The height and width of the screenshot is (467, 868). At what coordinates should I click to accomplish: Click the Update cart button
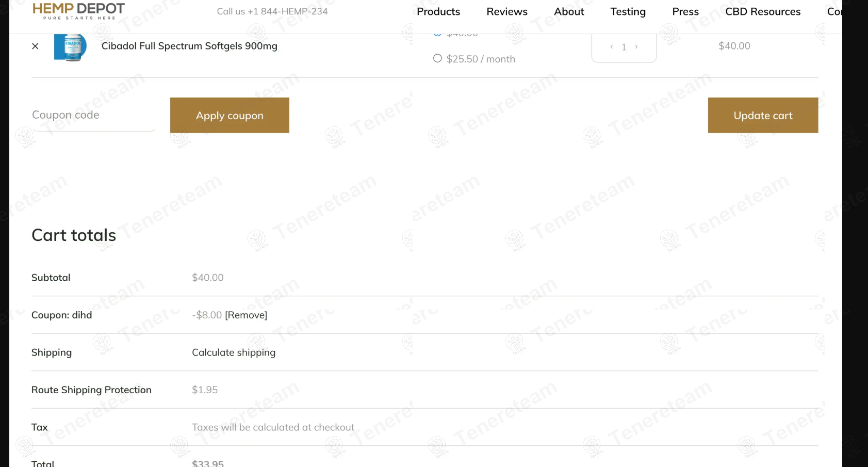[x=763, y=115]
